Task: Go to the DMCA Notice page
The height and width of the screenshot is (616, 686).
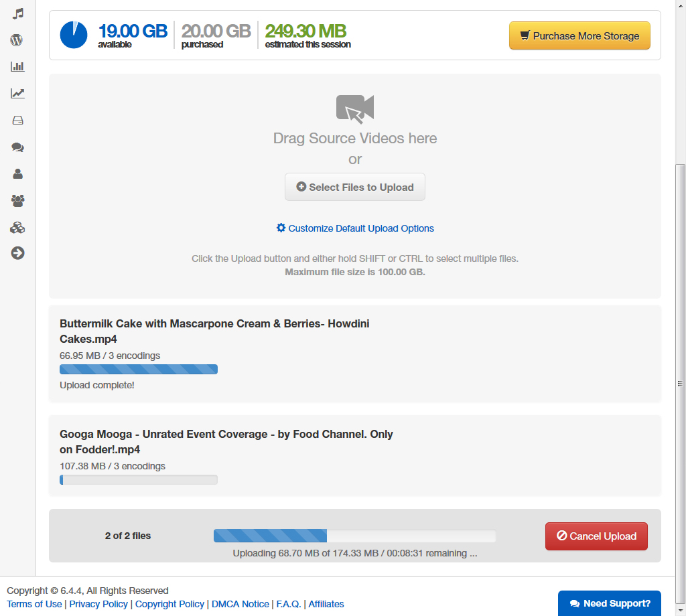Action: (x=240, y=604)
